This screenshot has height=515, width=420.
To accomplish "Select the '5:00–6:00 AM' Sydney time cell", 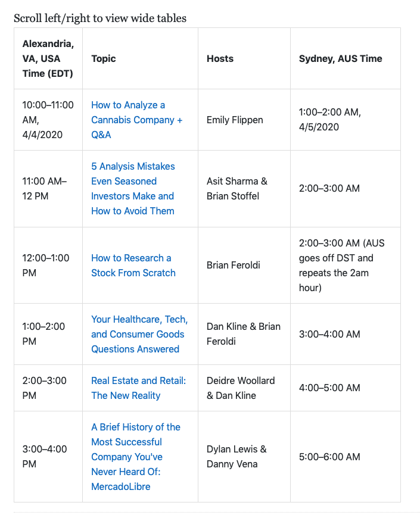I will click(x=329, y=457).
